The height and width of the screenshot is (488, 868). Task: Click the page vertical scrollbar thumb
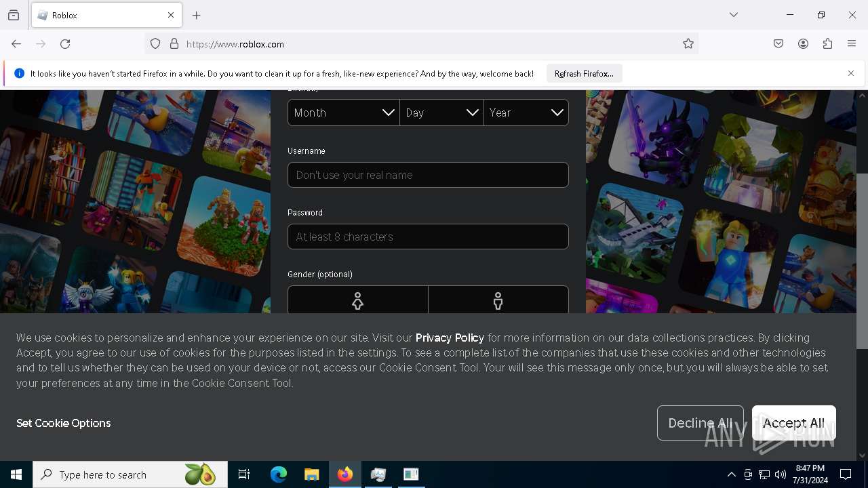point(862,261)
